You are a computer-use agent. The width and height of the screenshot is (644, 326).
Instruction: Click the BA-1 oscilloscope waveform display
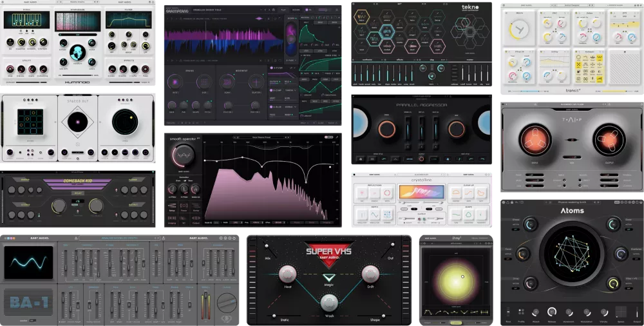[28, 263]
